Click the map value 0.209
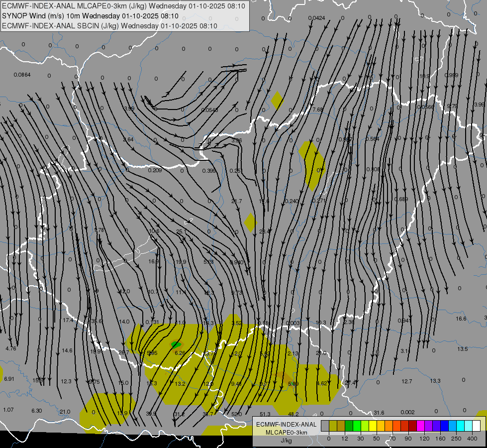Viewport: 487px width, 448px height. tap(155, 170)
